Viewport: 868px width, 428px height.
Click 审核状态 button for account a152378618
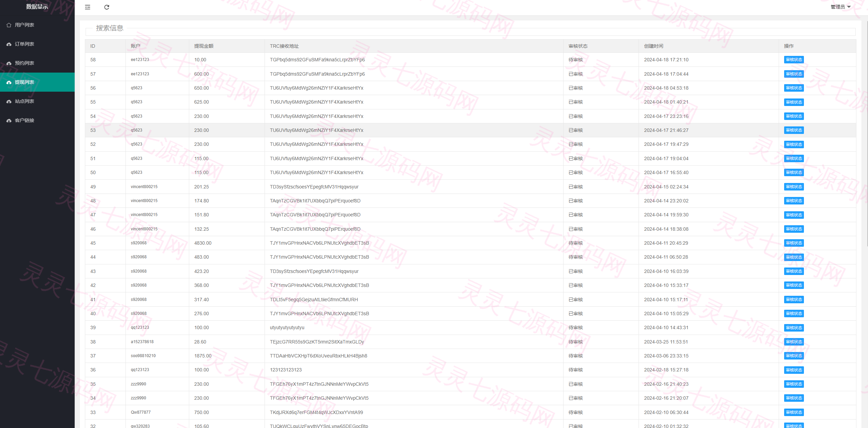point(794,342)
